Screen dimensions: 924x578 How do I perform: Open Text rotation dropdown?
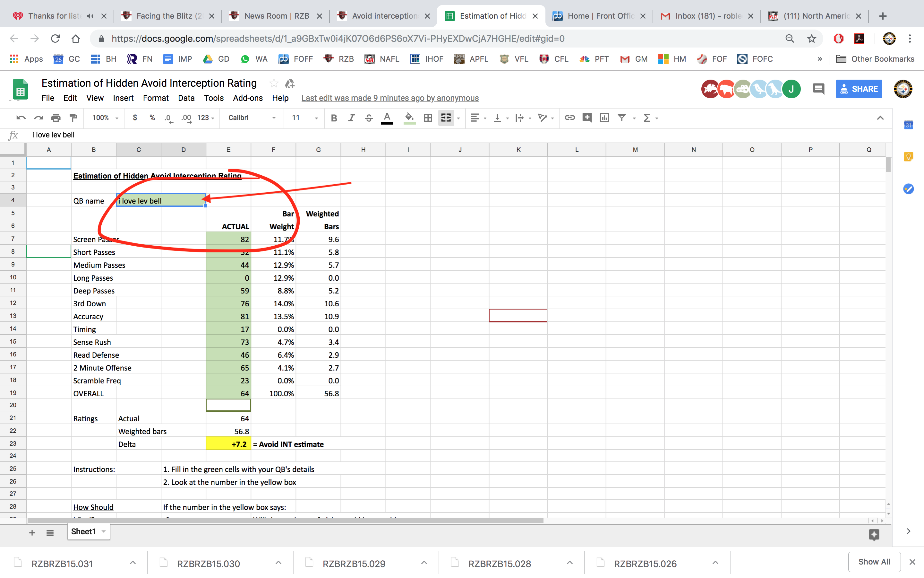[546, 118]
